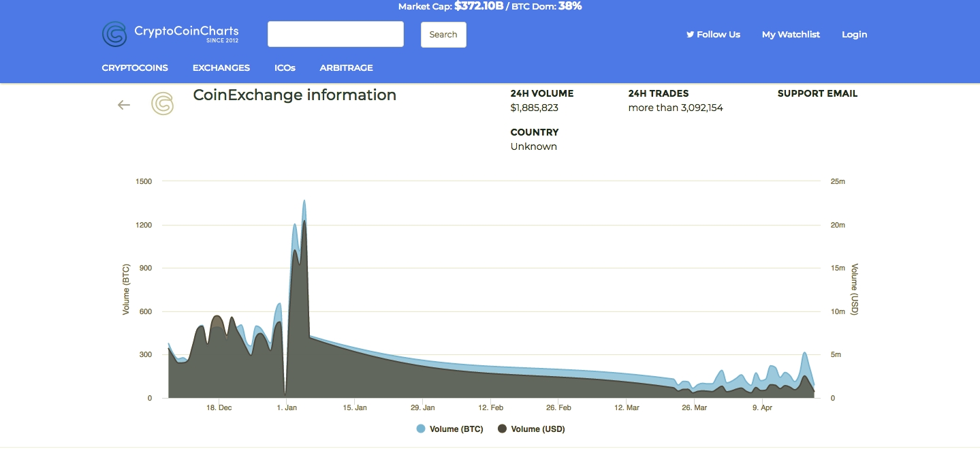The image size is (980, 449).
Task: Click the 25m right y-axis label
Action: click(x=838, y=182)
